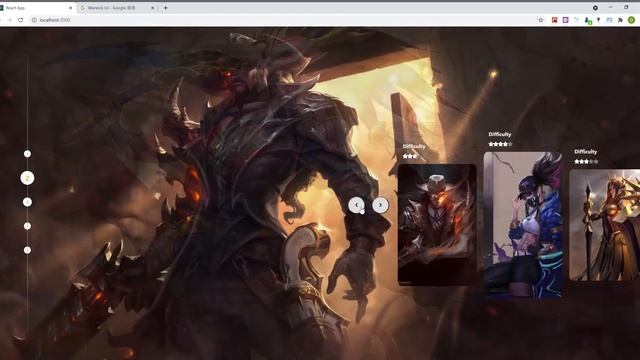This screenshot has height=360, width=640.
Task: Close the Warwick lol Google tab
Action: click(153, 8)
